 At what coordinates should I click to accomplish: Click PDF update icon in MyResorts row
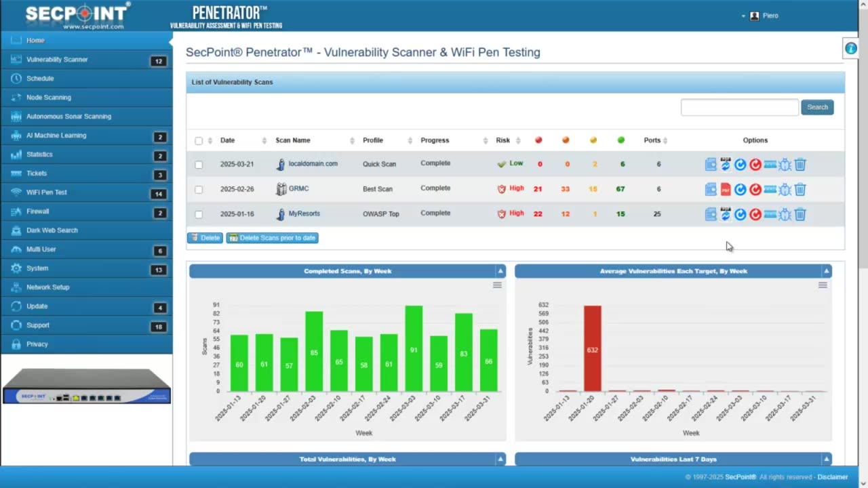[x=726, y=214]
